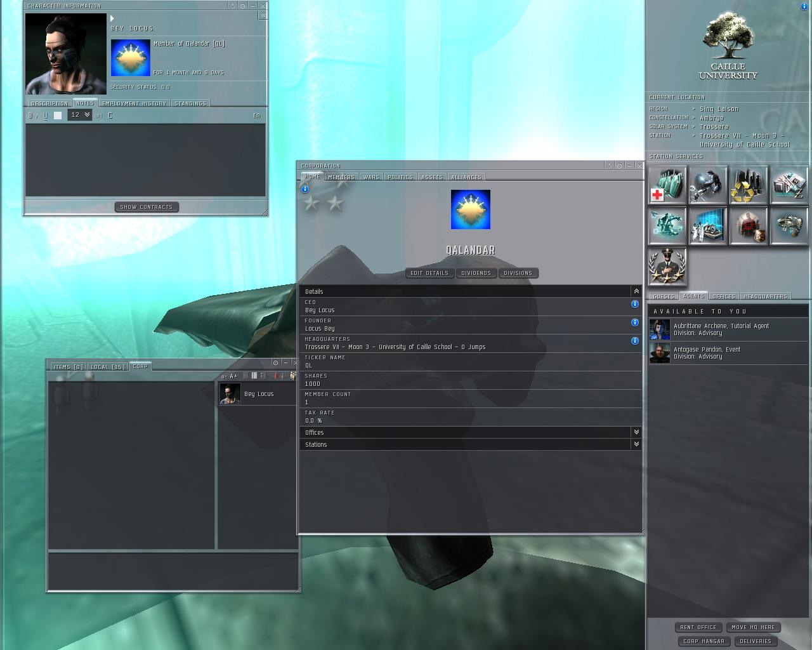812x650 pixels.
Task: Expand the Stations section
Action: (x=636, y=444)
